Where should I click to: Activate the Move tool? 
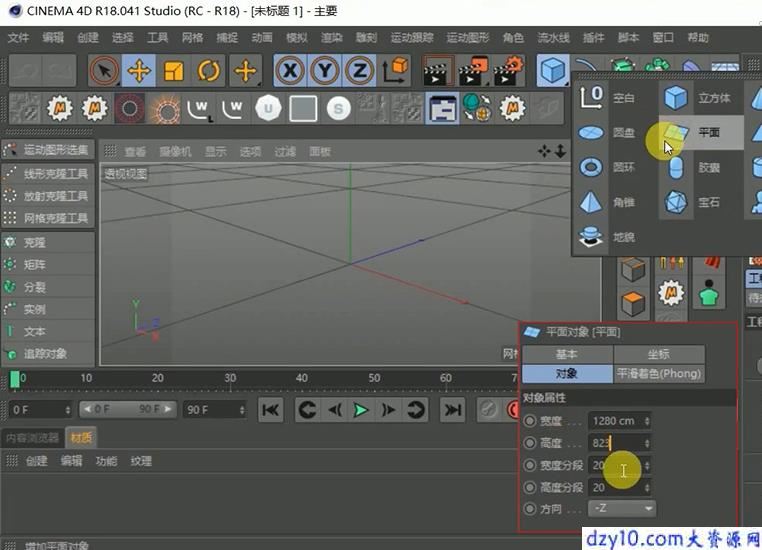click(139, 71)
